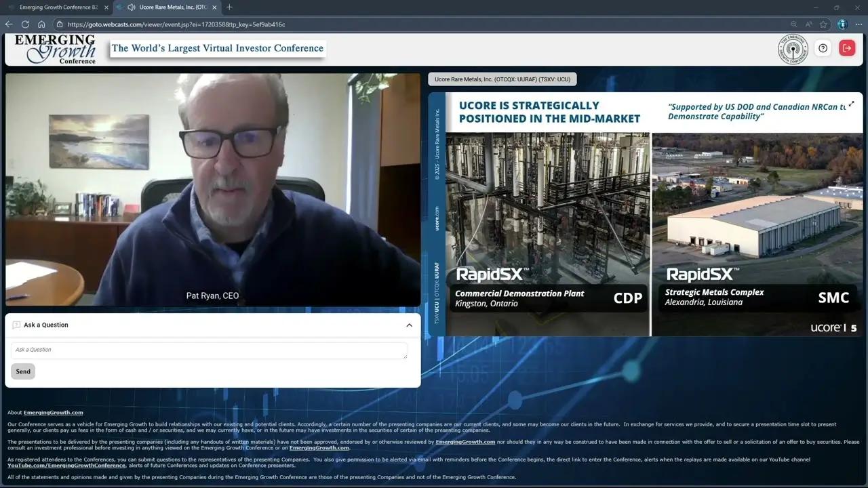This screenshot has width=868, height=488.
Task: Expand the slide to fullscreen
Action: [851, 104]
